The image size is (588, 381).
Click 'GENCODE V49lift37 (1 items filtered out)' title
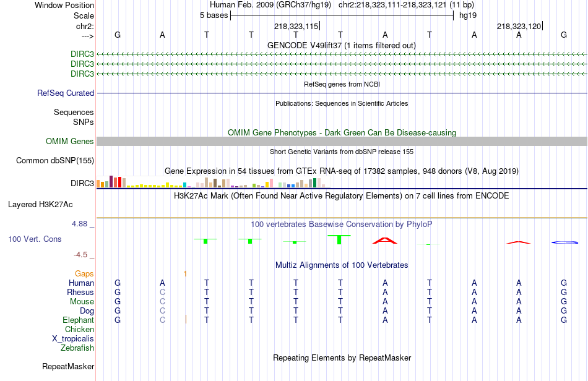[x=342, y=45]
